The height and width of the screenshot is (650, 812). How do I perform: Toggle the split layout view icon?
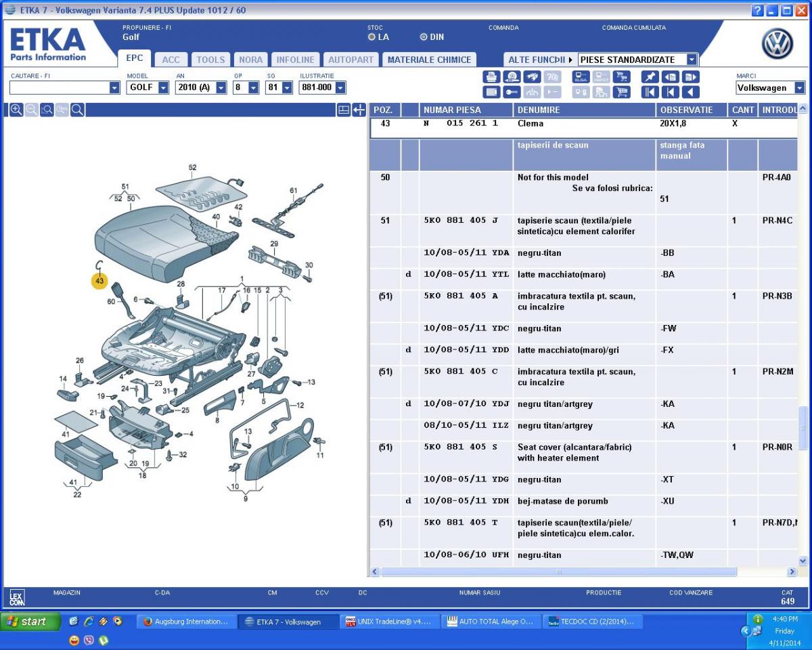[344, 110]
